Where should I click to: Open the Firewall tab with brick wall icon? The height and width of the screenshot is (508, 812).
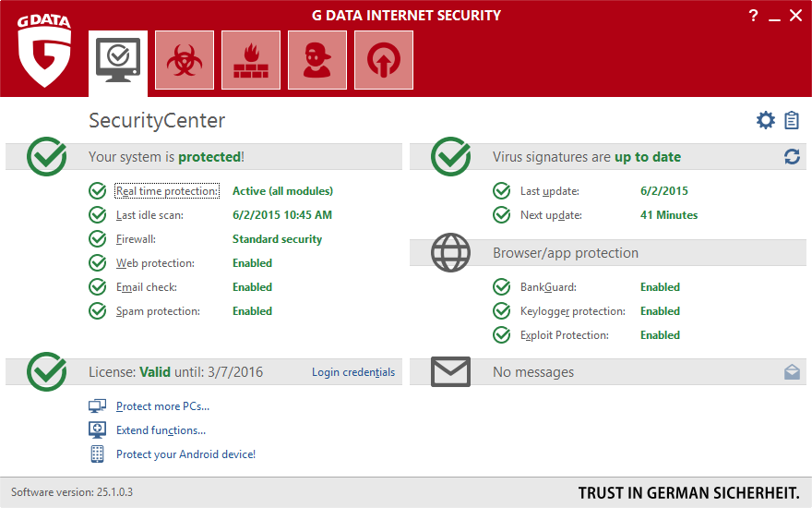251,60
